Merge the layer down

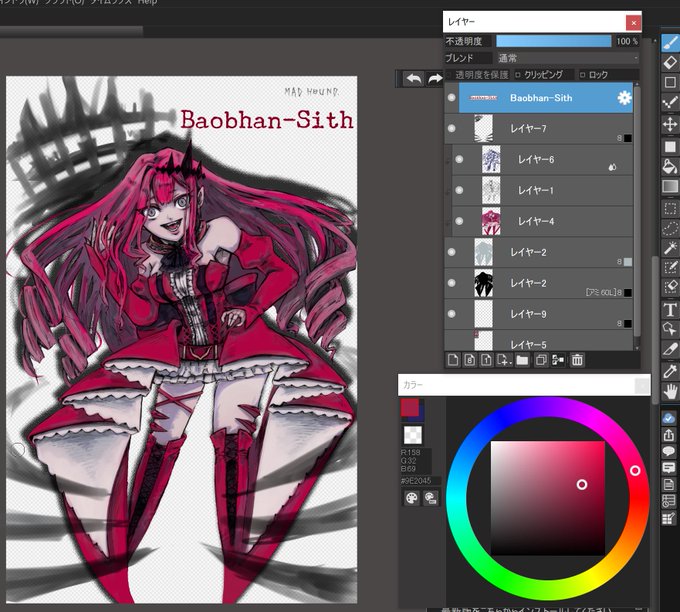[558, 360]
